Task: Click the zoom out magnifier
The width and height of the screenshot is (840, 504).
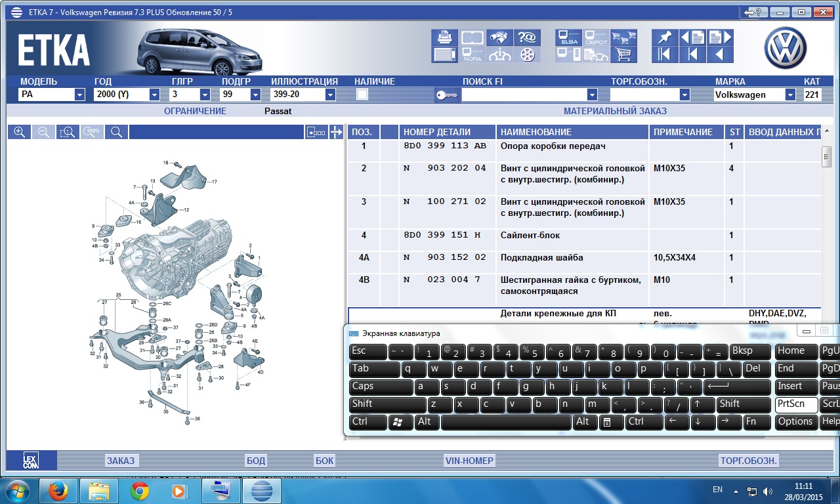Action: 43,132
